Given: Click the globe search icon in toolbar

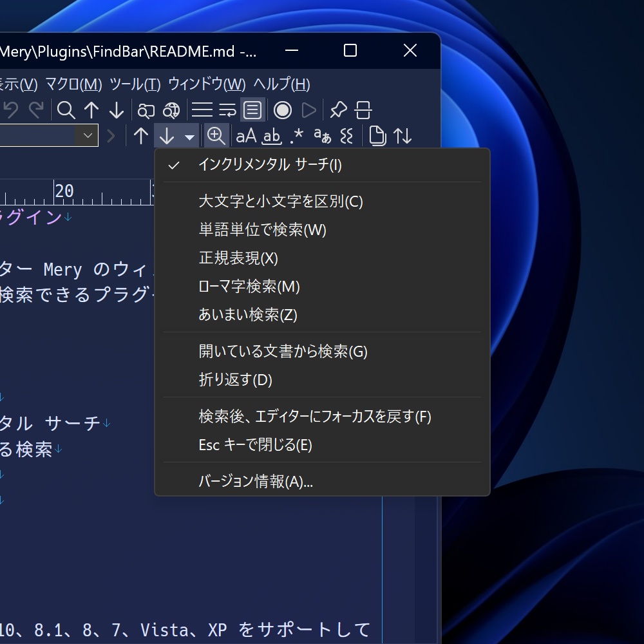Looking at the screenshot, I should coord(171,110).
